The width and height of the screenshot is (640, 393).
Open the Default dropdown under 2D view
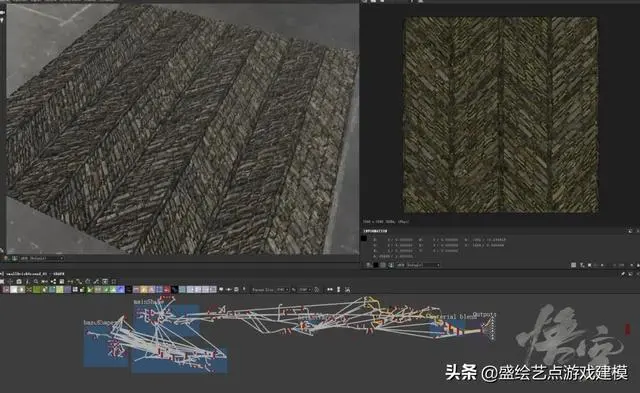coord(423,265)
